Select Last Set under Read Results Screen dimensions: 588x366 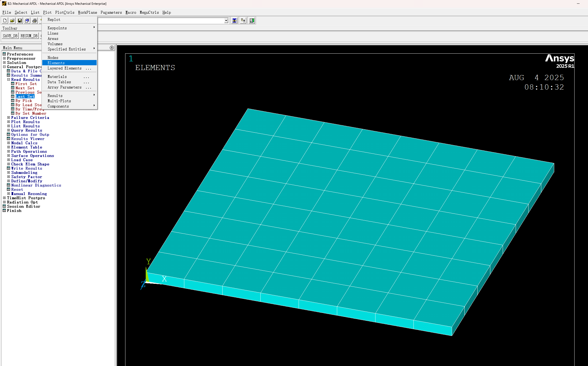click(25, 96)
